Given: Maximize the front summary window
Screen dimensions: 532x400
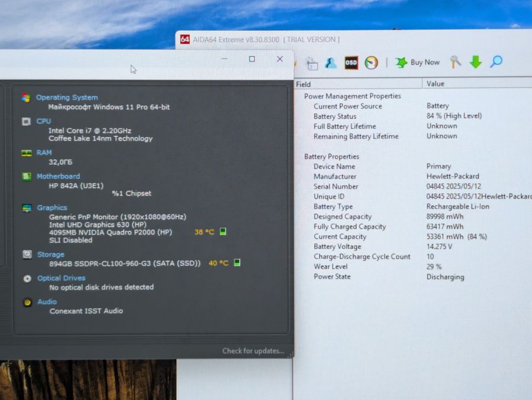Looking at the screenshot, I should coord(252,59).
